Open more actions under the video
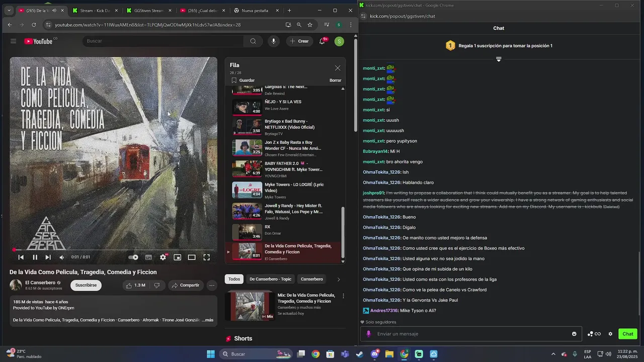This screenshot has height=362, width=644. pyautogui.click(x=212, y=285)
